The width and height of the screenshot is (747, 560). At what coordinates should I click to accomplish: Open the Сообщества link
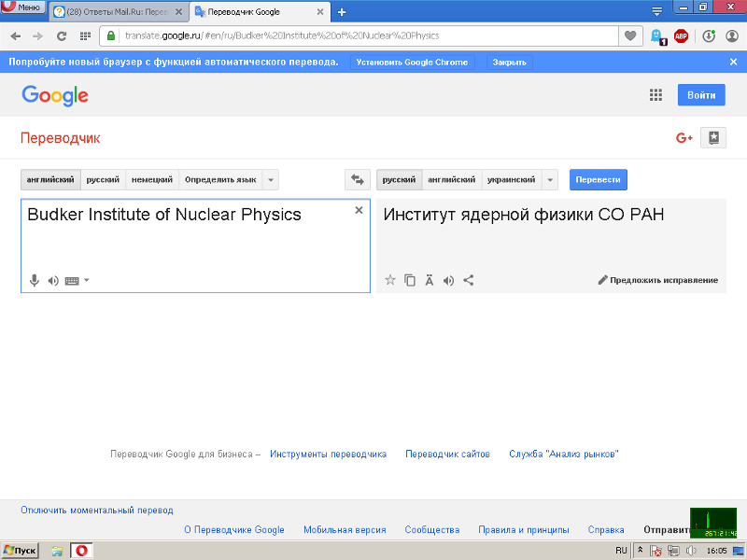tap(432, 530)
